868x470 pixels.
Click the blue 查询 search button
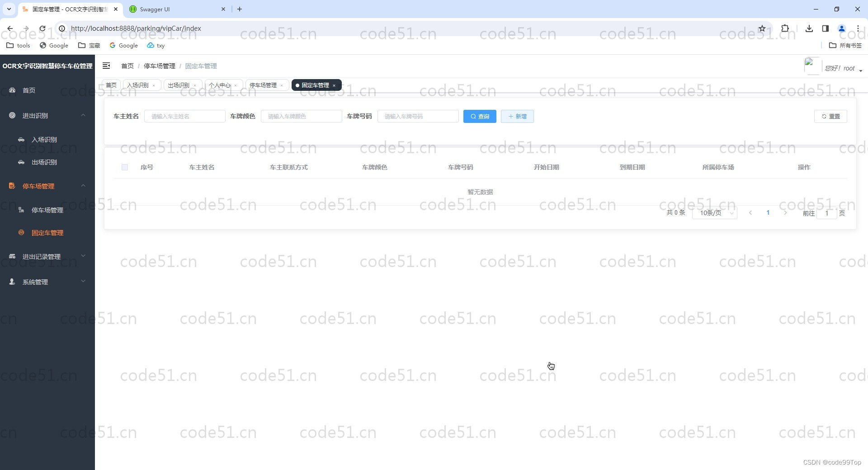(480, 116)
